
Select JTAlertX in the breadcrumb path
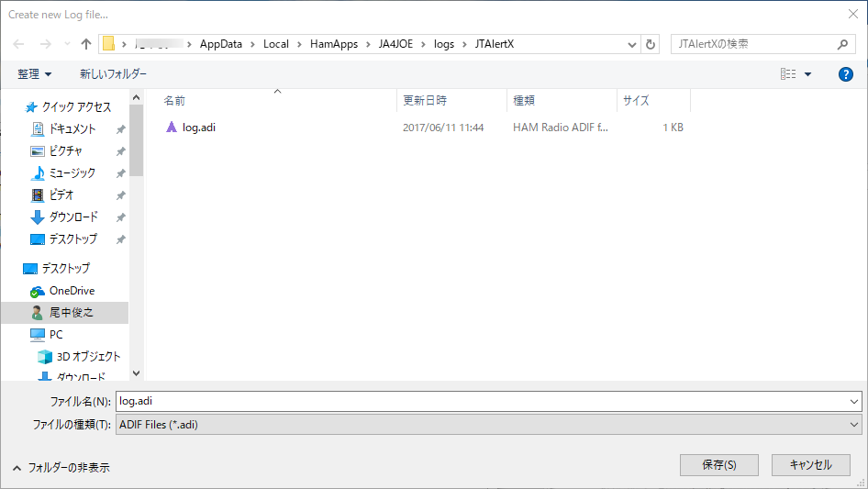(x=495, y=44)
